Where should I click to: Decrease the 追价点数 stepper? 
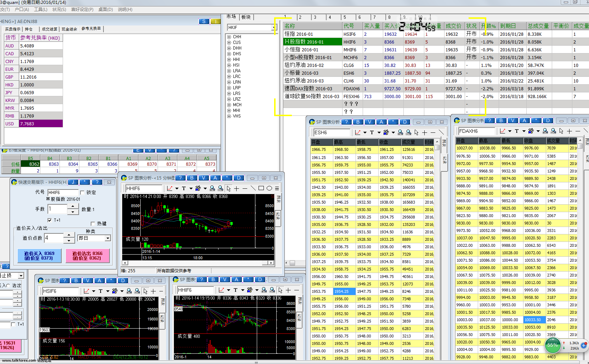pyautogui.click(x=69, y=241)
